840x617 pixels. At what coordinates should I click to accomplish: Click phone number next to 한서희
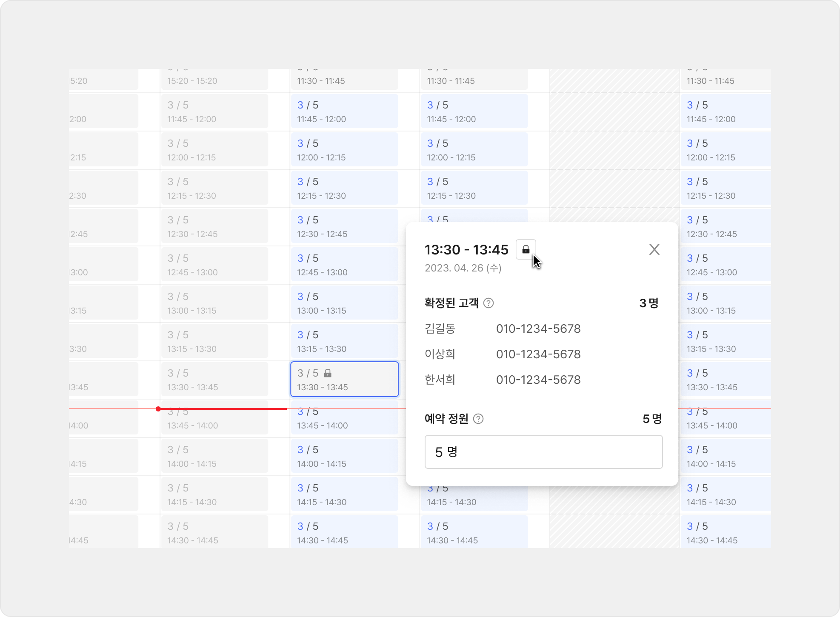point(538,380)
